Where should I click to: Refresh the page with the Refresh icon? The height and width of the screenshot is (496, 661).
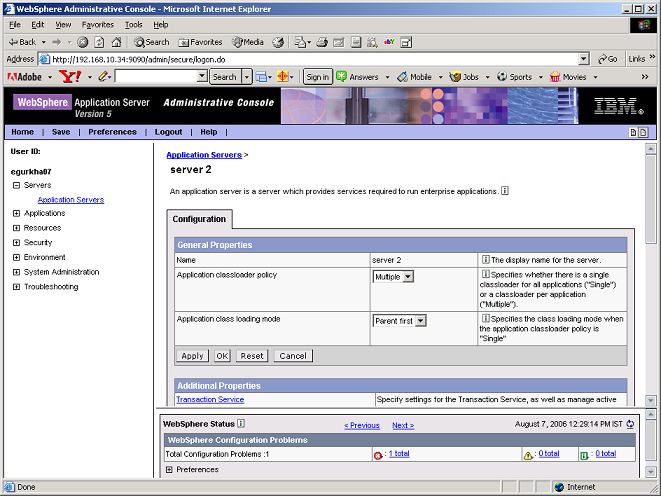pyautogui.click(x=99, y=42)
